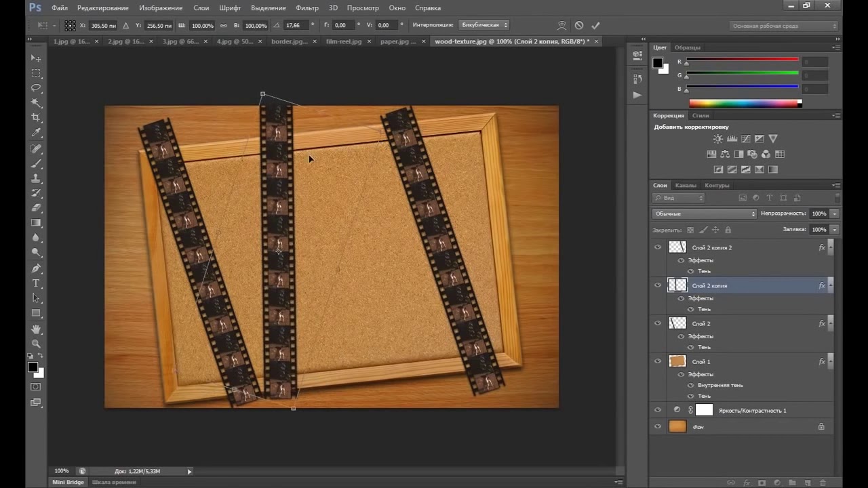Select the Crop tool
This screenshot has height=488, width=868.
(x=36, y=118)
